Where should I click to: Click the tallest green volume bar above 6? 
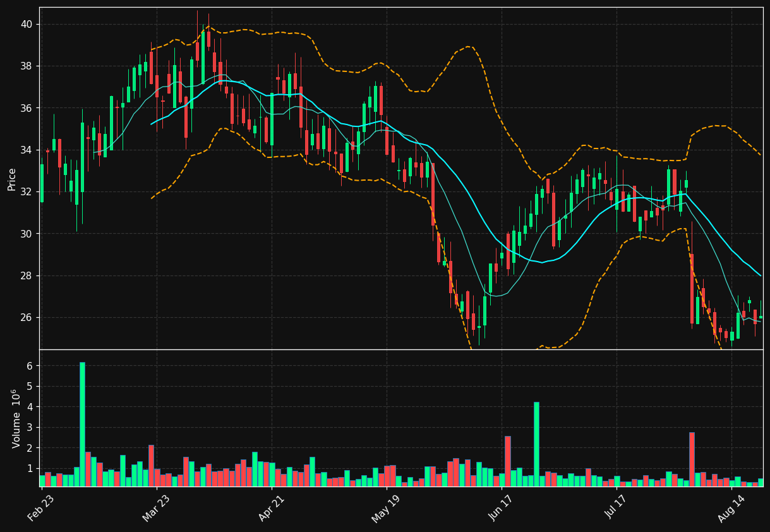point(82,424)
